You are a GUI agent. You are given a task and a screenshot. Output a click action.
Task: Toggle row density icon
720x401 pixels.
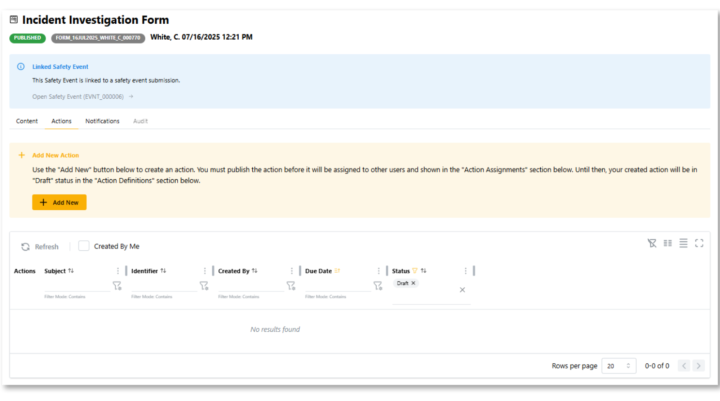coord(683,243)
